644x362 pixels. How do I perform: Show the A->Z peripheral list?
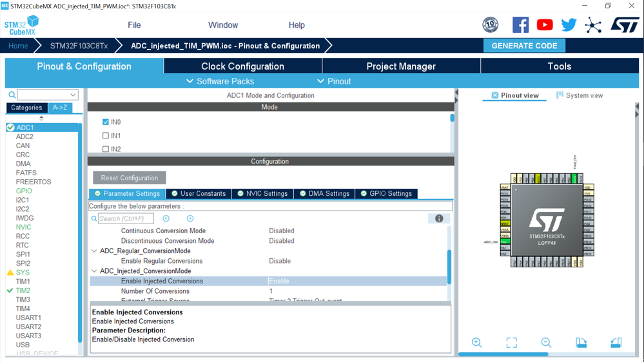(x=60, y=108)
